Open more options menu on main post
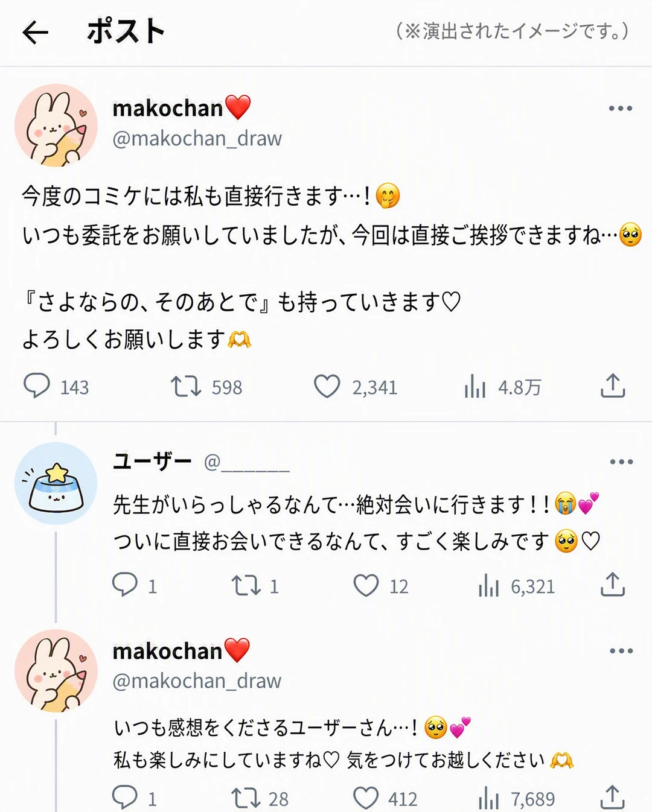The image size is (652, 812). [x=621, y=109]
